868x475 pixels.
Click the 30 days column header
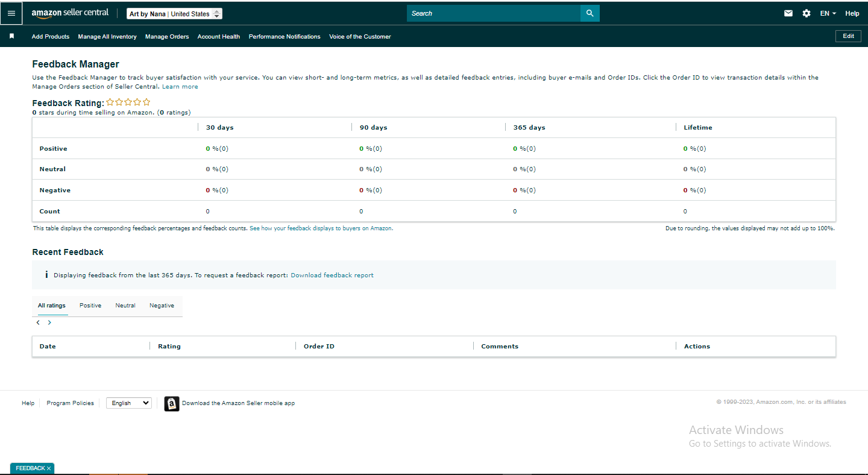(x=220, y=128)
